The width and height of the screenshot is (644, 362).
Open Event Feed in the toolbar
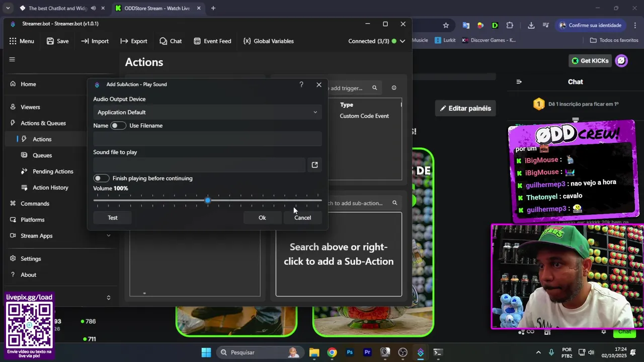pos(212,41)
